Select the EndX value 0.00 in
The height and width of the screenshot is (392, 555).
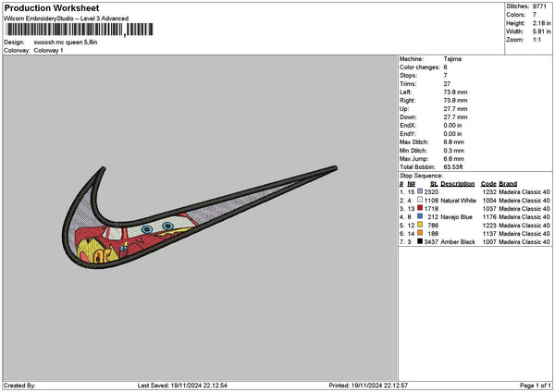pos(452,126)
